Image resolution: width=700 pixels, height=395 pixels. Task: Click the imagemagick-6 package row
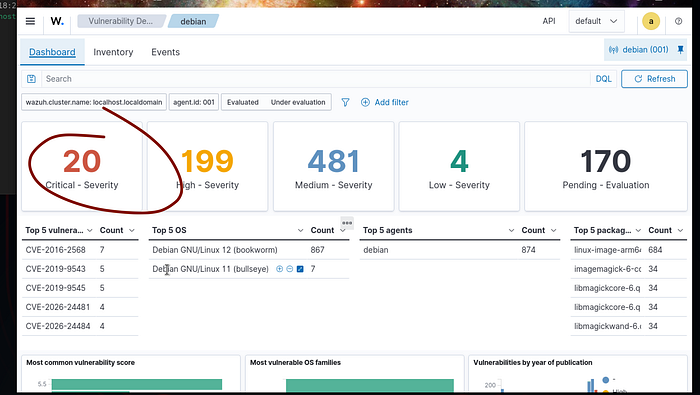[x=629, y=269]
